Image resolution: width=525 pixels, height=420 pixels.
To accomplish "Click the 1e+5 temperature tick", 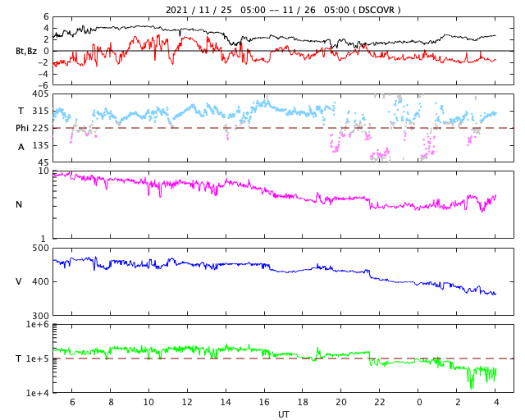I will coord(38,358).
